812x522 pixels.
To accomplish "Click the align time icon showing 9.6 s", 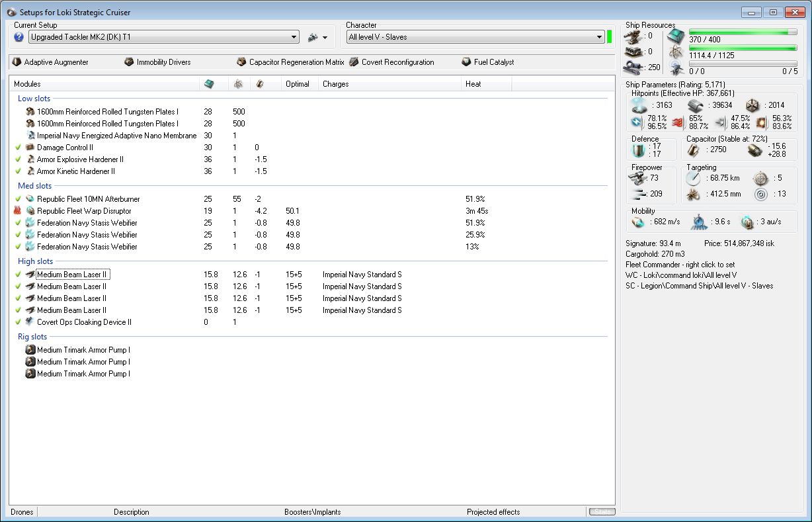I will click(x=700, y=222).
